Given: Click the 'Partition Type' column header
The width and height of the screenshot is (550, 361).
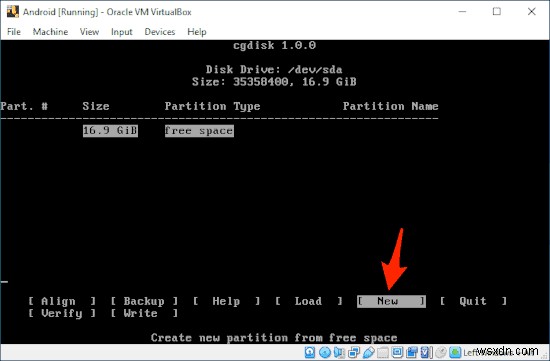Looking at the screenshot, I should pyautogui.click(x=213, y=106).
